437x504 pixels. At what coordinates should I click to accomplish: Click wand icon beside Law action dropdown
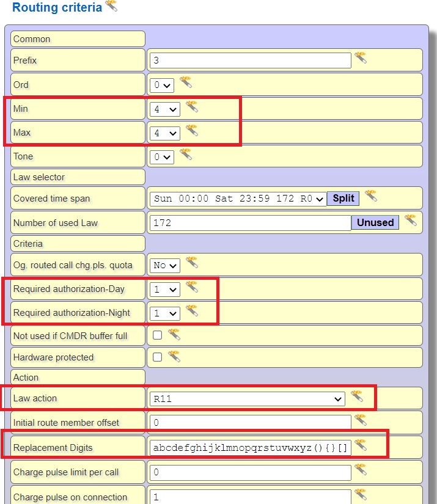click(x=356, y=397)
